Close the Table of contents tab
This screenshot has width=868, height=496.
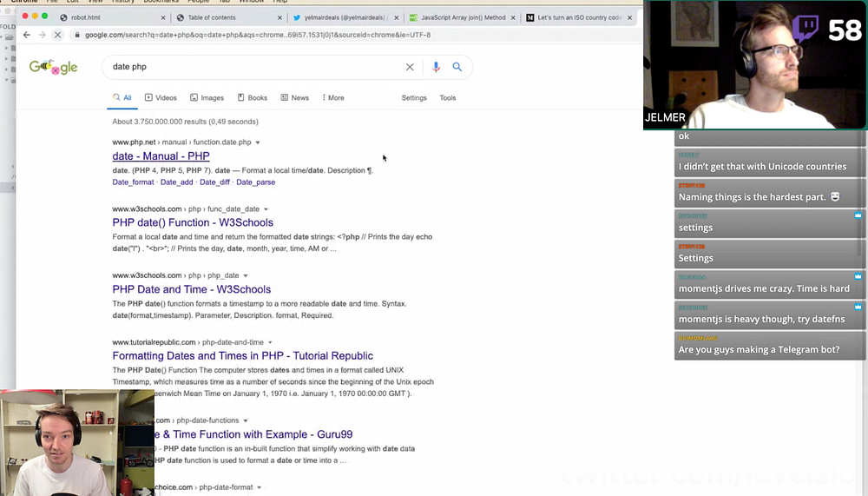pos(279,17)
